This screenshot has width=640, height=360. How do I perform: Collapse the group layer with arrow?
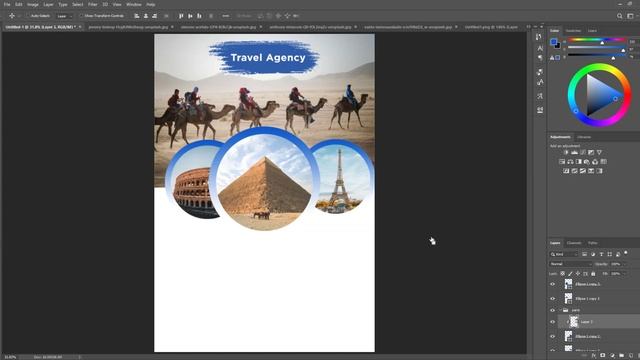560,310
